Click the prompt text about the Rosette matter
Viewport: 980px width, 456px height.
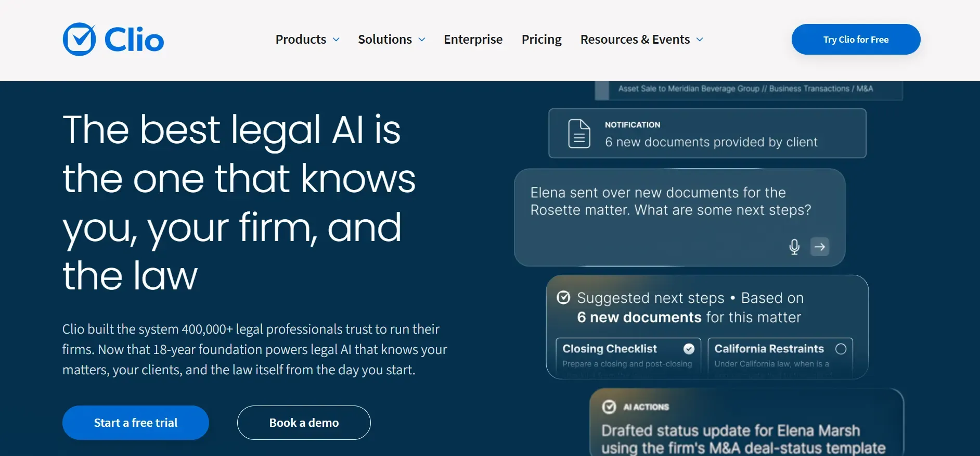click(670, 201)
